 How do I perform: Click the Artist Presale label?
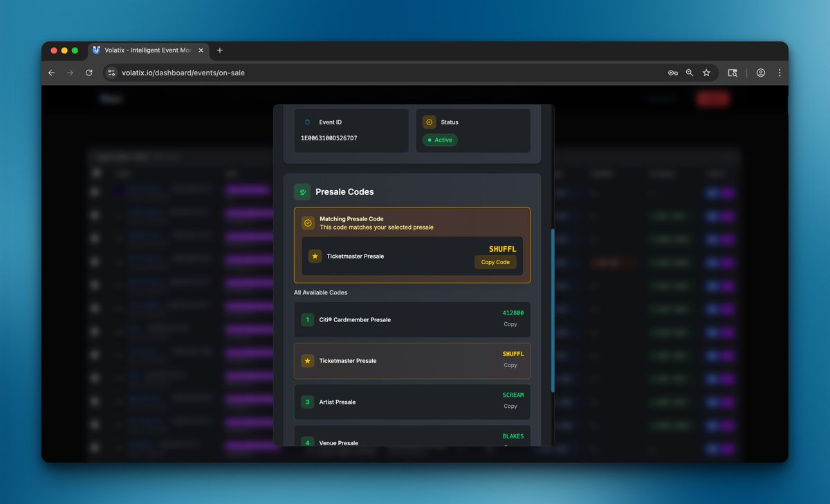pyautogui.click(x=338, y=402)
